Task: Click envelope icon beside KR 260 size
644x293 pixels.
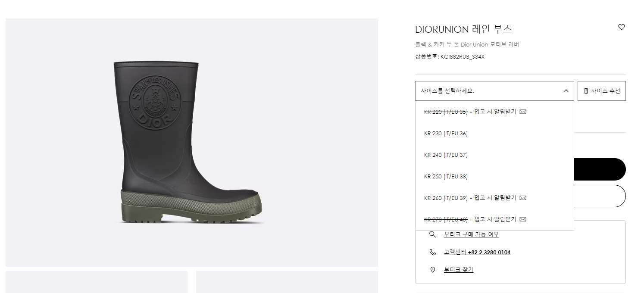Action: pos(523,198)
